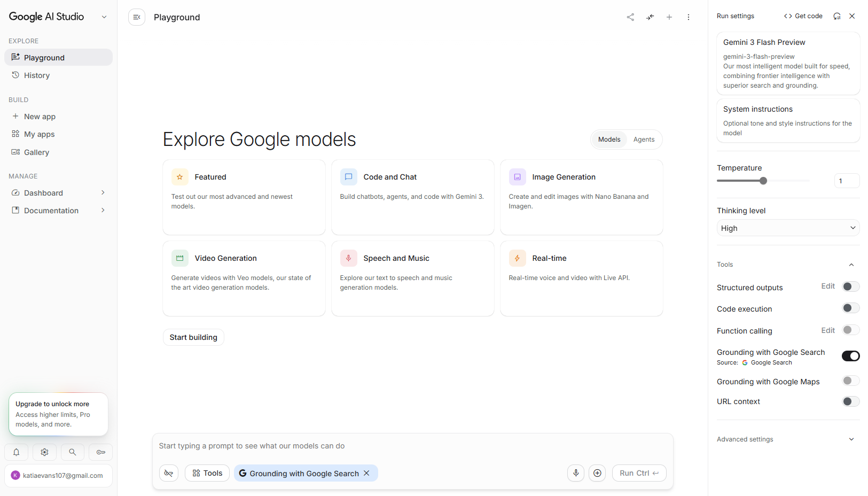868x496 pixels.
Task: Open Gemini 3 Flash Preview model selector
Action: 788,63
